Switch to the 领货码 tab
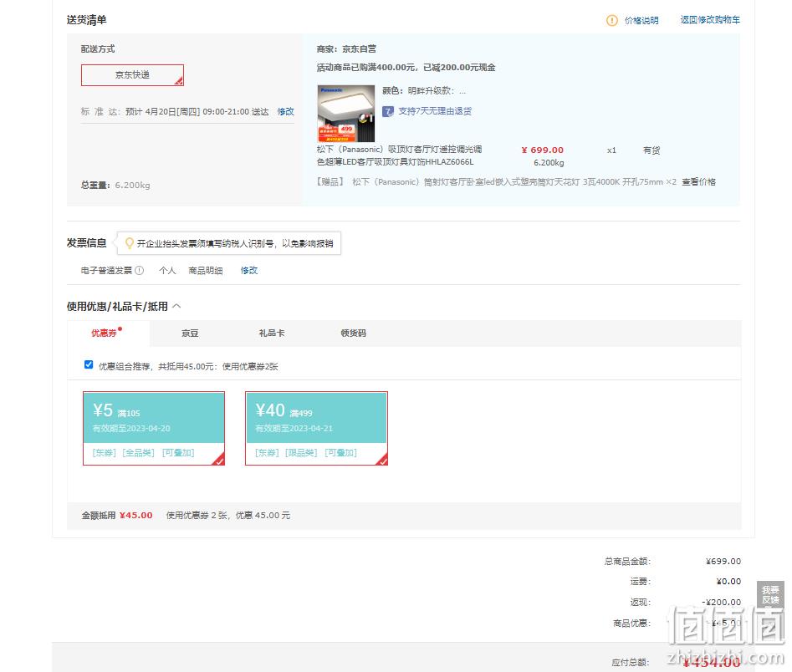 (354, 333)
